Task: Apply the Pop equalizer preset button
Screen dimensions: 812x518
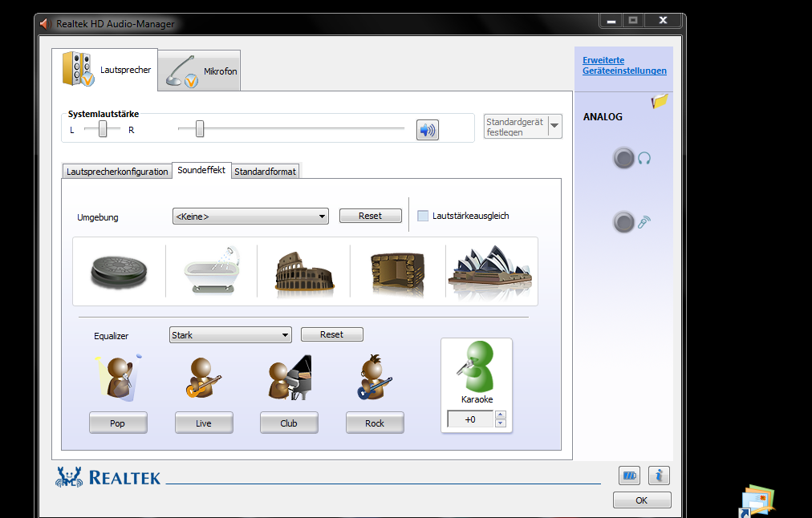Action: pos(118,423)
